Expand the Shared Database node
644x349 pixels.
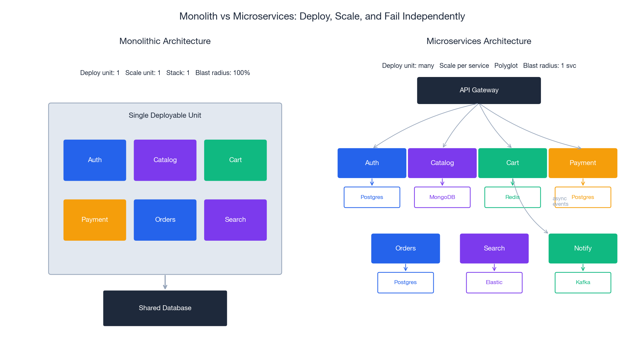pos(165,308)
